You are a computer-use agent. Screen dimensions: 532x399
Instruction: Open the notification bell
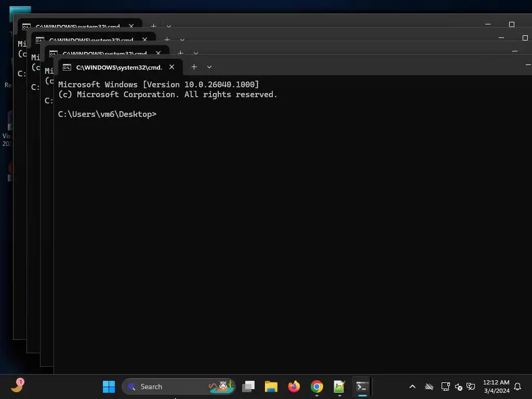pyautogui.click(x=518, y=387)
